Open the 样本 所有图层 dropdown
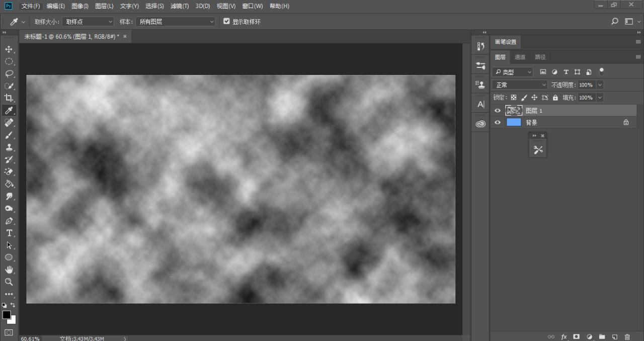This screenshot has width=644, height=341. pyautogui.click(x=176, y=22)
